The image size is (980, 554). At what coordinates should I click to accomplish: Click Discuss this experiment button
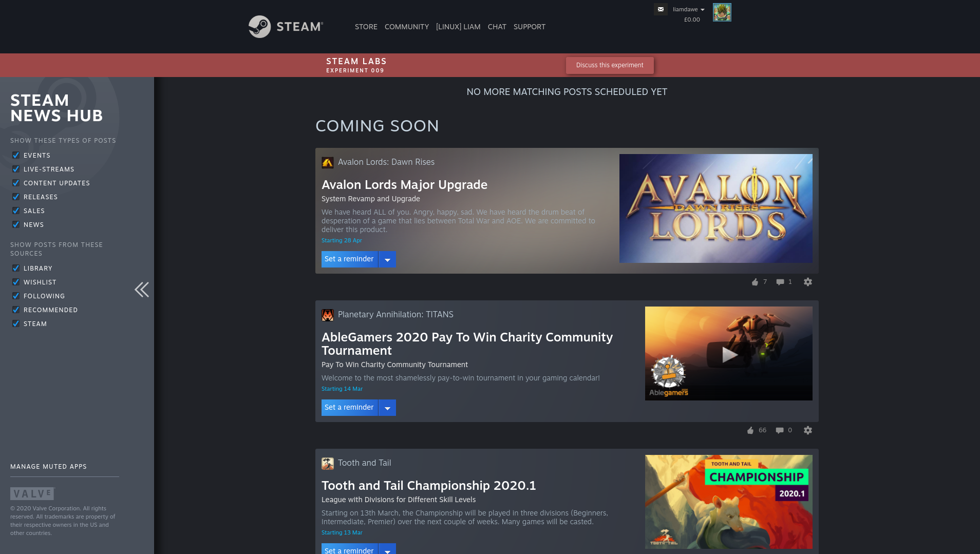(x=610, y=65)
